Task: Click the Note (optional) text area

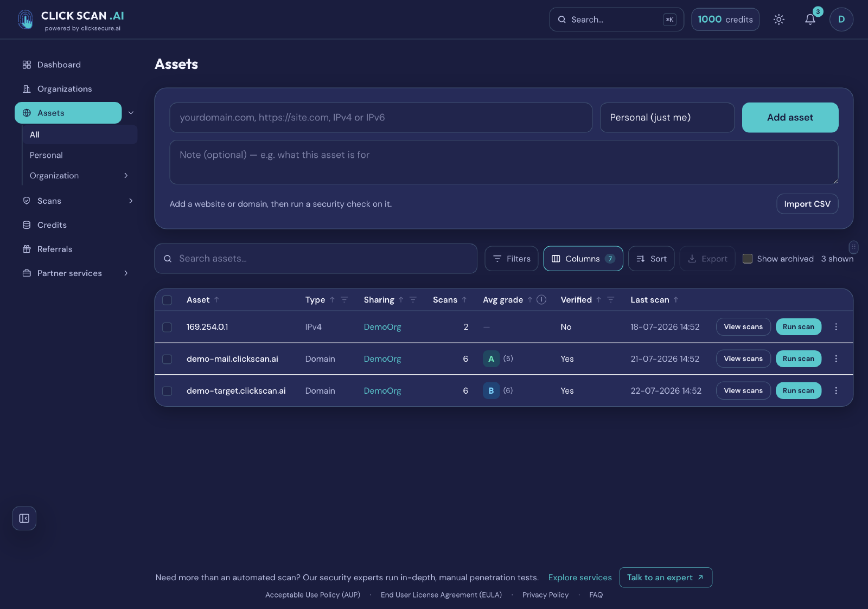Action: click(x=504, y=162)
